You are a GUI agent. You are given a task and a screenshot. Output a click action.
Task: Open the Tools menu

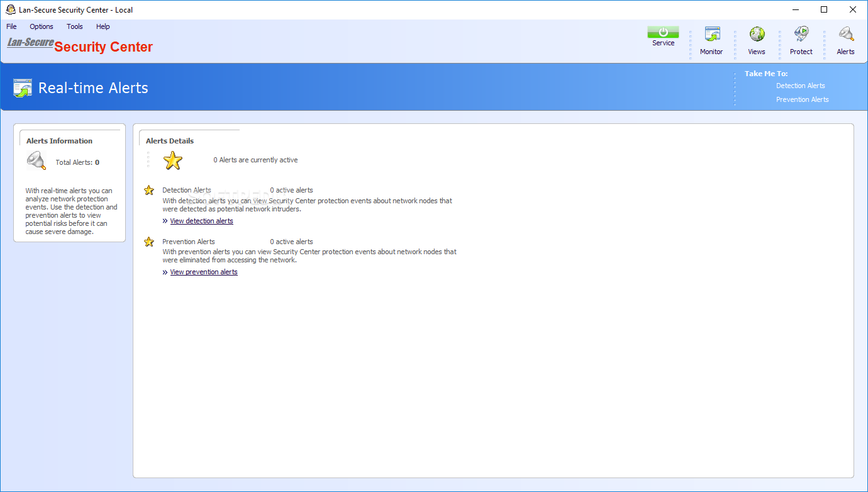click(x=75, y=26)
